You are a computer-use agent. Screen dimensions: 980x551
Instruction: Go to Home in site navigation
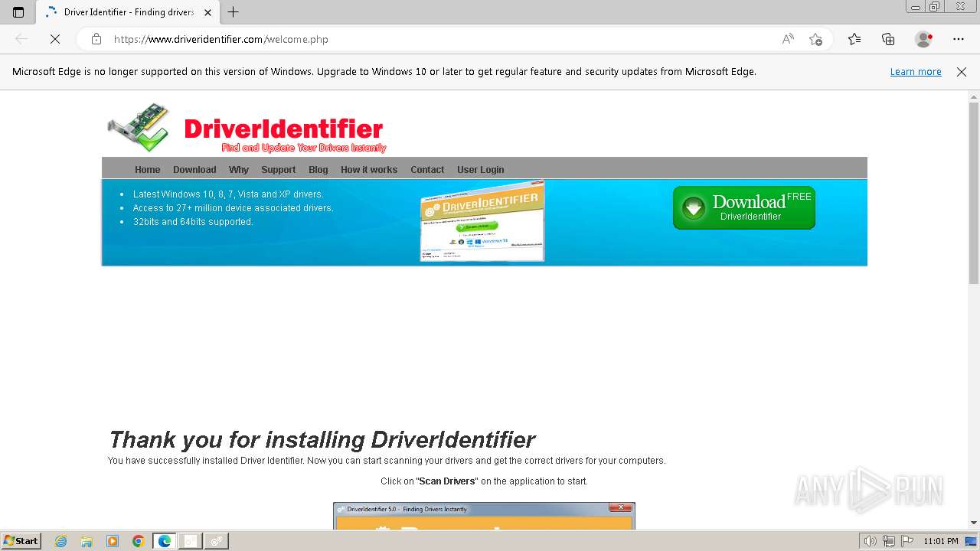[x=148, y=170]
